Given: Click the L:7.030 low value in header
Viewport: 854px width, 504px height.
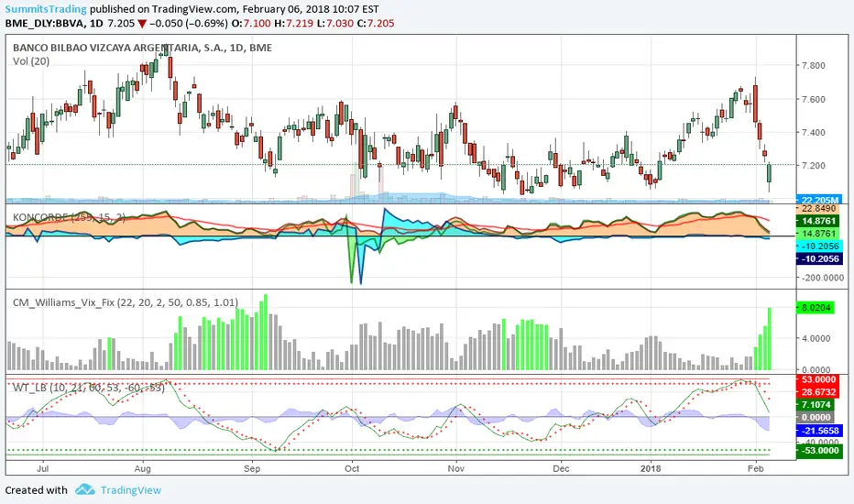Looking at the screenshot, I should click(335, 24).
